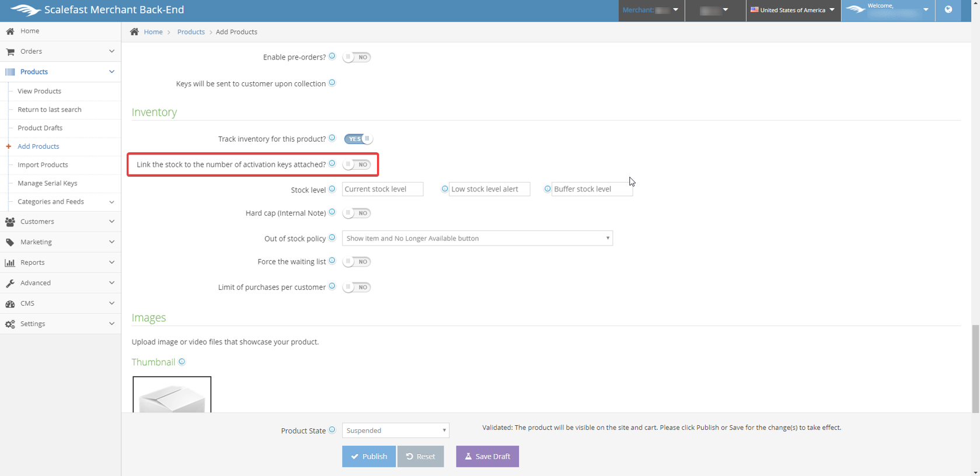The image size is (980, 476).
Task: Toggle Limit of purchases per customer
Action: [x=357, y=287]
